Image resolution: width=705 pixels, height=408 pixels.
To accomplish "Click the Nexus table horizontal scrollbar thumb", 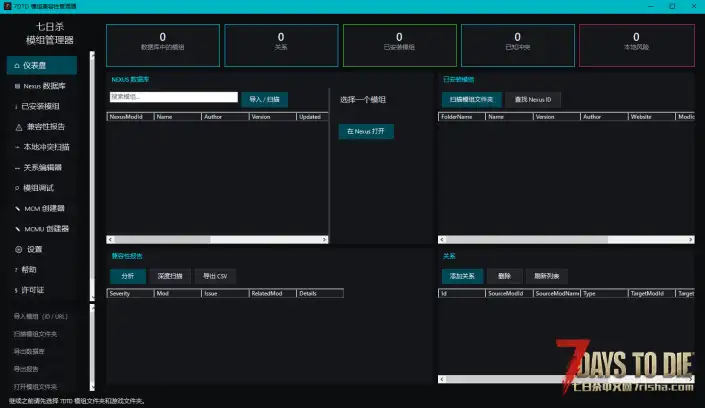I will (162, 240).
